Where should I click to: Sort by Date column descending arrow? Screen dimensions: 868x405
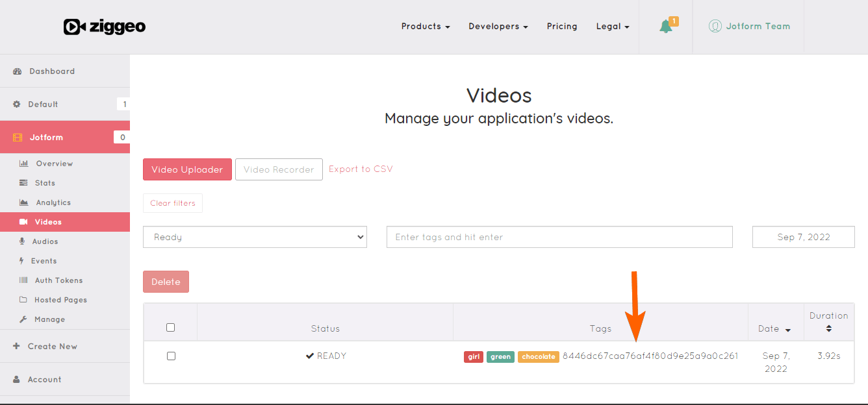pos(788,330)
